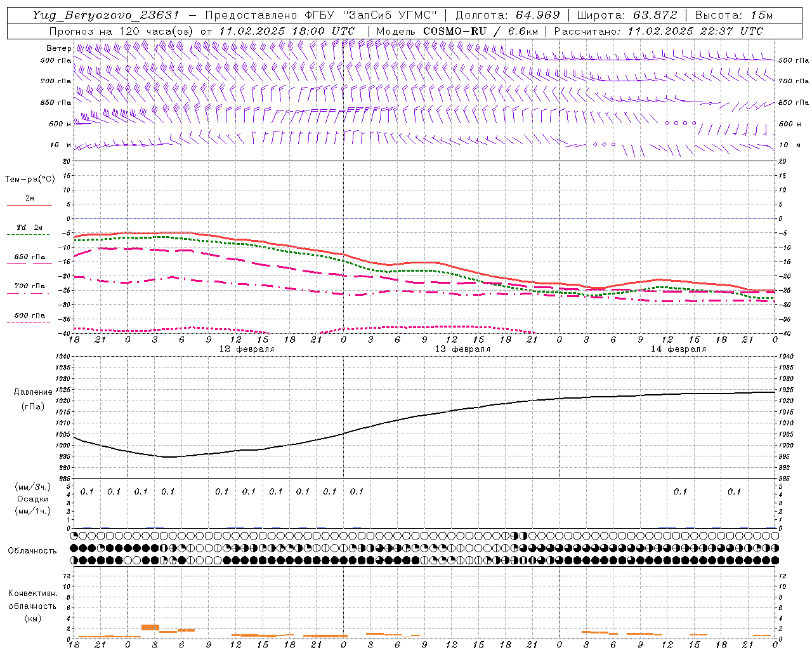Click the dotted line sample under 500 гПа legend

click(29, 323)
